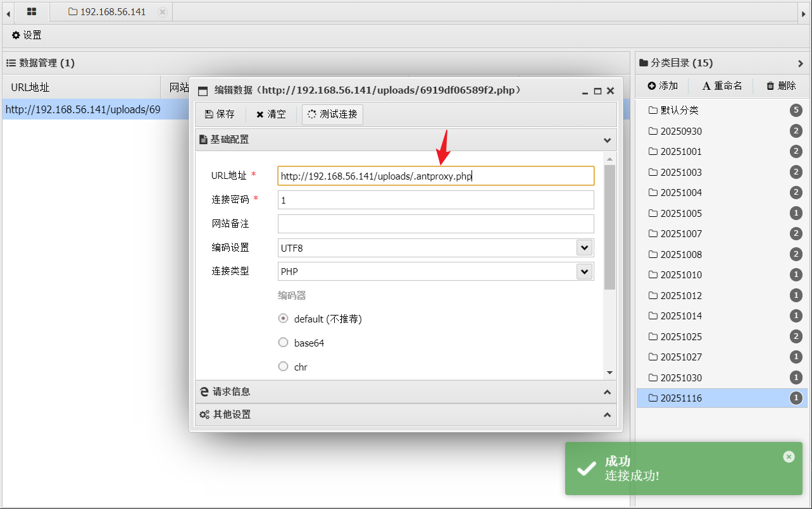Click 测试连接 test connection button
The height and width of the screenshot is (509, 812).
click(x=332, y=114)
